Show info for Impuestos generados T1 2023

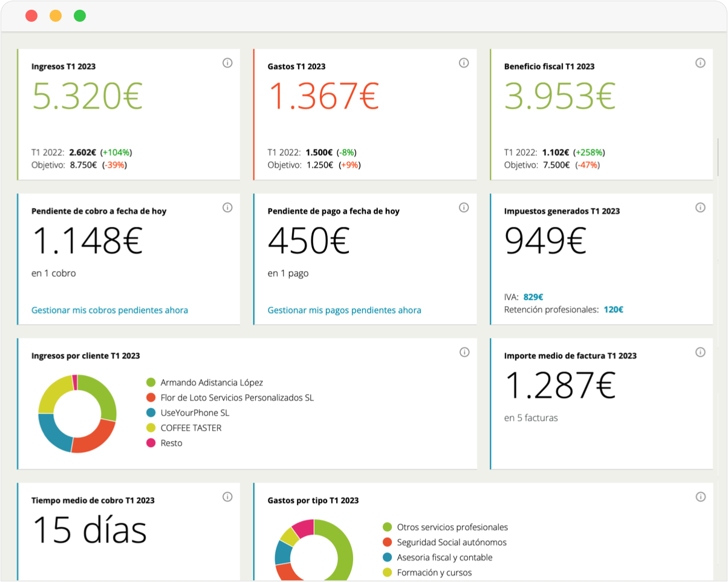(700, 208)
